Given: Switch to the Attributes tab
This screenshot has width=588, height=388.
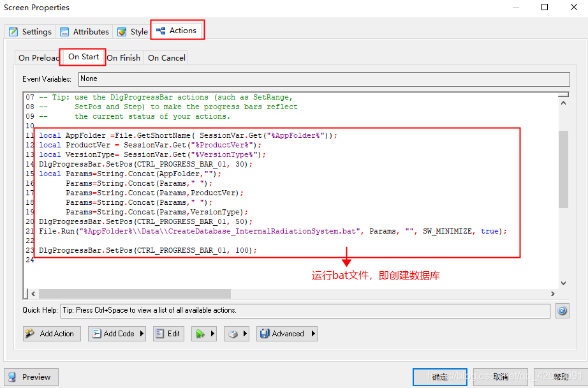Looking at the screenshot, I should click(x=84, y=31).
